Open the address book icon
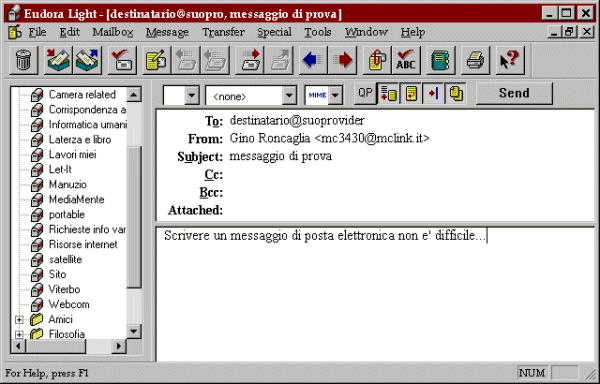The width and height of the screenshot is (600, 384). [x=441, y=60]
